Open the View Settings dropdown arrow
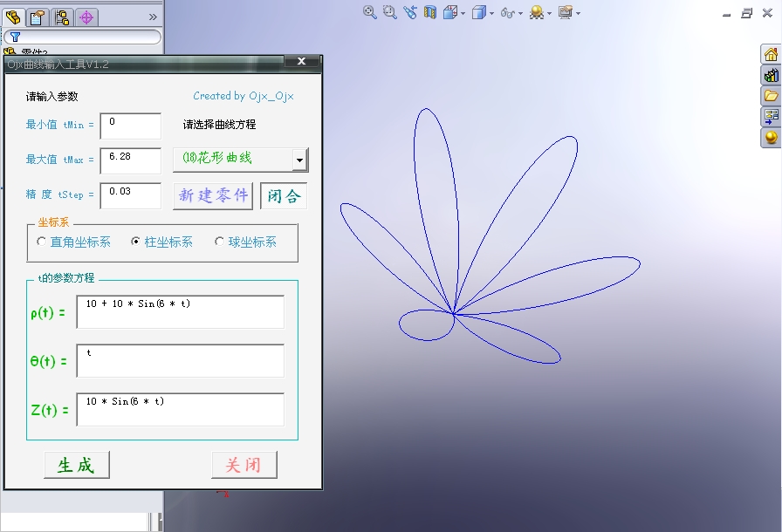The height and width of the screenshot is (532, 782). point(579,13)
